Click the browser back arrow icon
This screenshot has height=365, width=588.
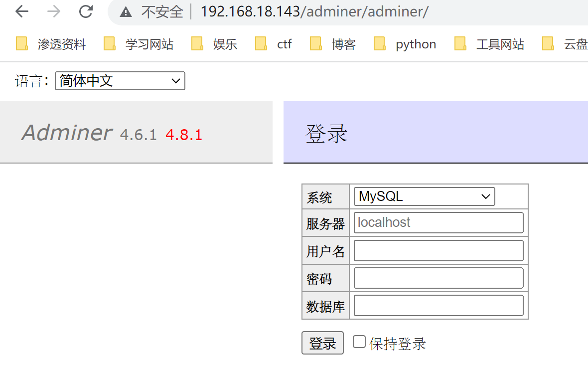(x=22, y=11)
